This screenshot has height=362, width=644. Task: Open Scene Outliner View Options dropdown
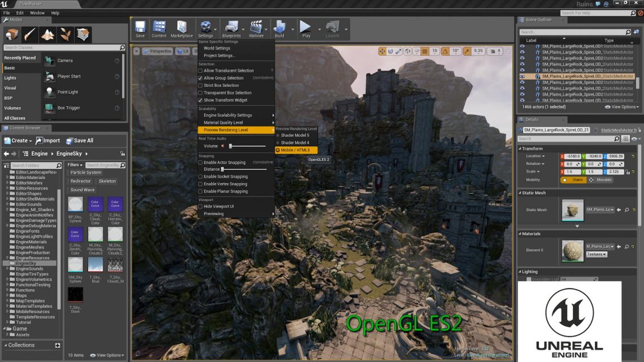tap(622, 107)
